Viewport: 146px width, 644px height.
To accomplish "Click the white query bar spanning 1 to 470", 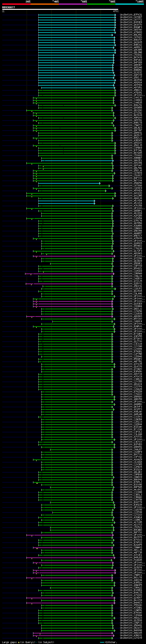I will pyautogui.click(x=60, y=9).
